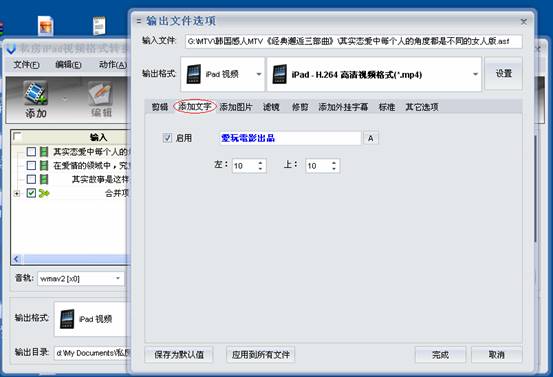Viewport: 553px width, 377px height.
Task: Click the iPad icon beside H.264 format
Action: coord(280,74)
